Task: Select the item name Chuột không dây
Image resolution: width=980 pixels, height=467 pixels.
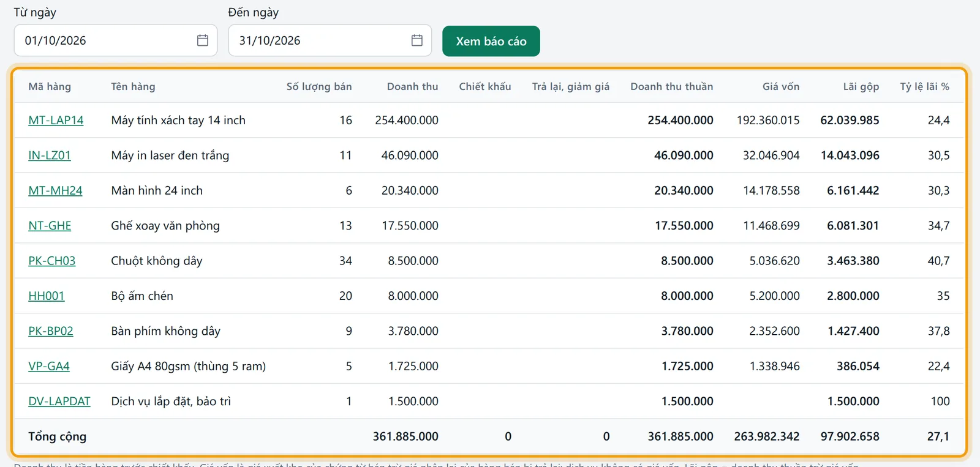Action: point(157,261)
